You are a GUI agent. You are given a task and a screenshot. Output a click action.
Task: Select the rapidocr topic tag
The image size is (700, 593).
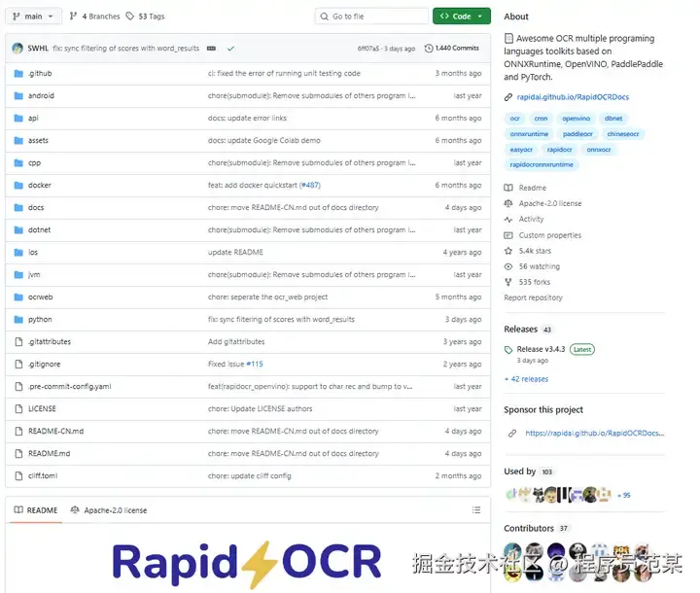click(559, 150)
